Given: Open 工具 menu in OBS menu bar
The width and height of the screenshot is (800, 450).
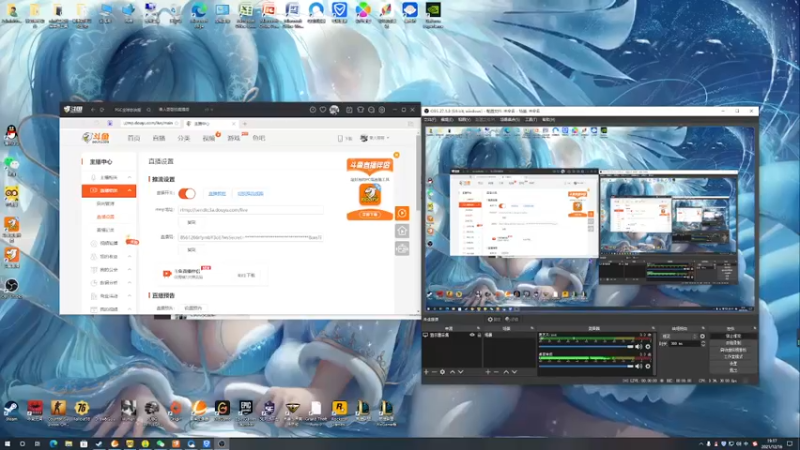Looking at the screenshot, I should tap(531, 120).
